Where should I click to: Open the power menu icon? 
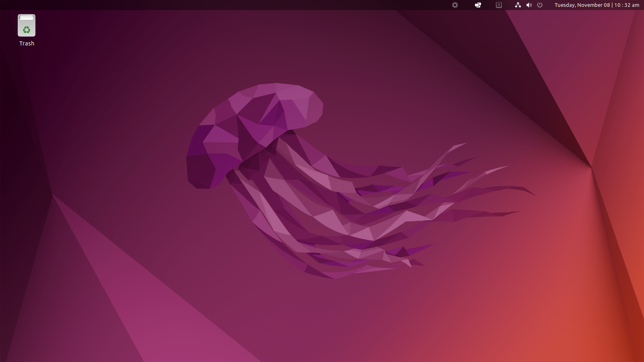(x=540, y=5)
